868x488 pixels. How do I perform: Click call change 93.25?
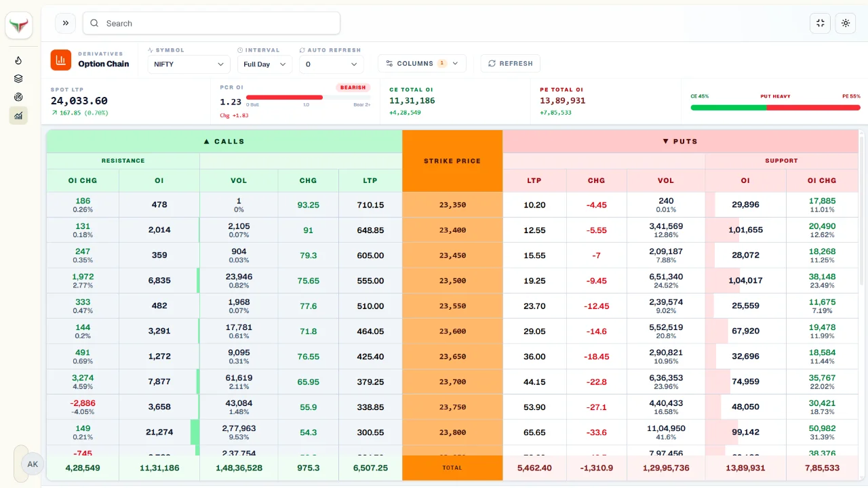point(308,205)
